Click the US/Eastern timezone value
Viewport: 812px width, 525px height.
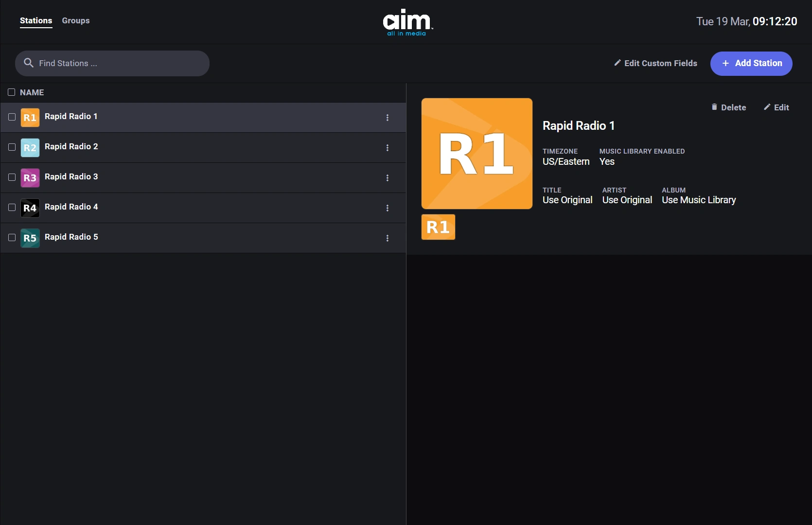(566, 161)
